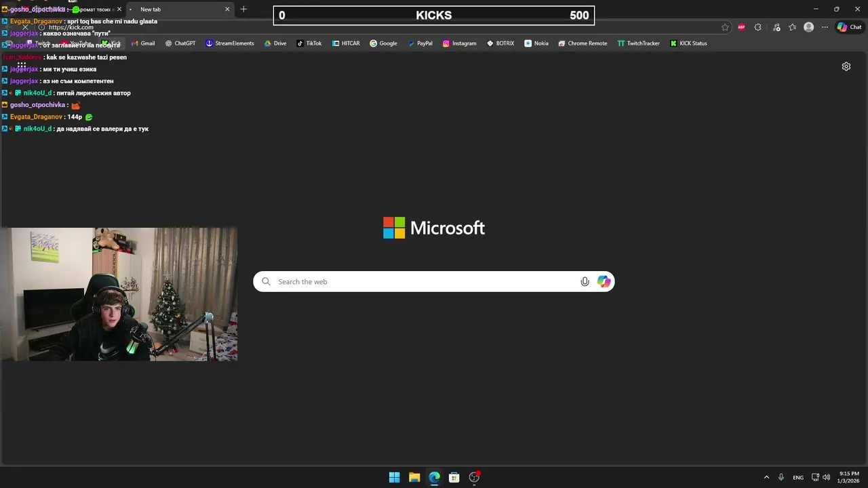This screenshot has width=868, height=488.
Task: Open File Explorer from taskbar
Action: click(414, 477)
